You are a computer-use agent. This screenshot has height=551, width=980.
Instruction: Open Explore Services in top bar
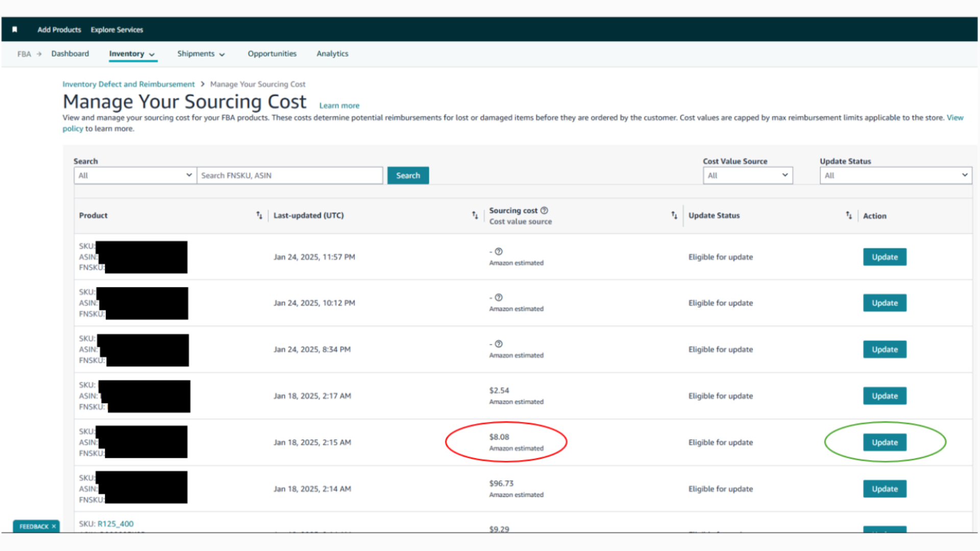point(117,30)
